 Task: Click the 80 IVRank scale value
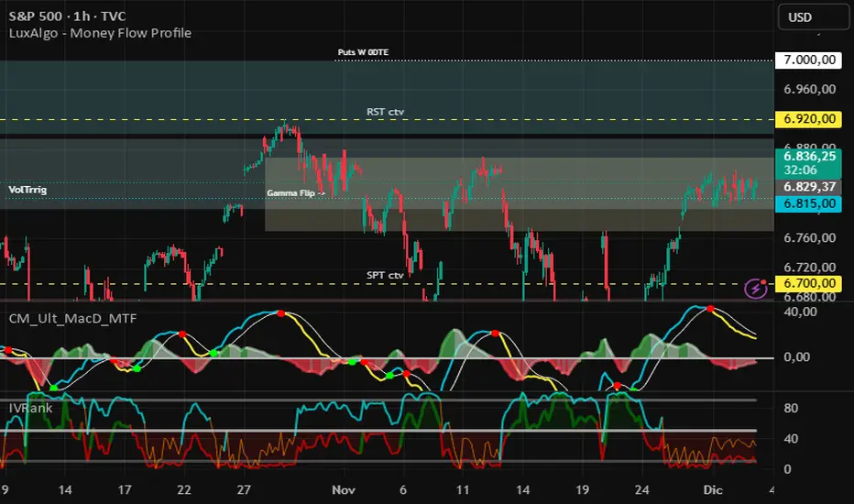point(791,408)
